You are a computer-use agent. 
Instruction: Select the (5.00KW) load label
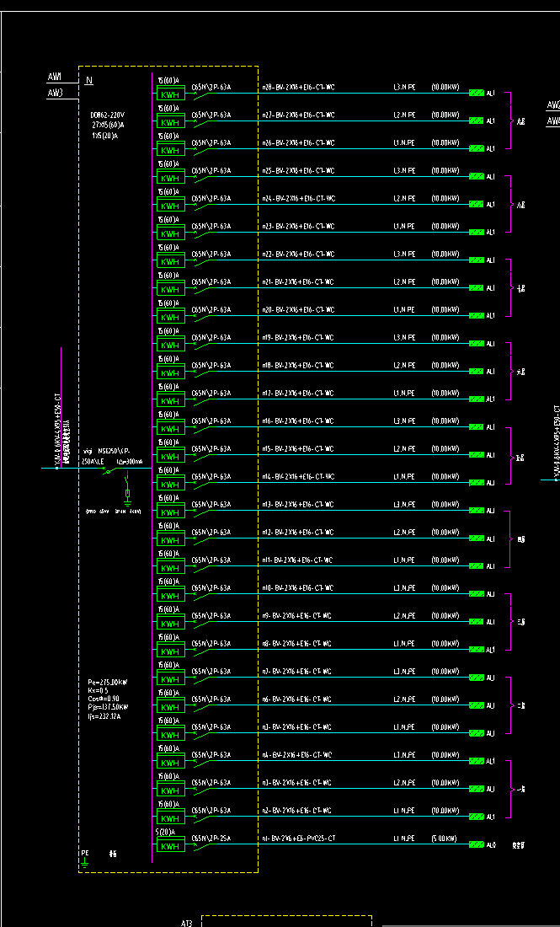[445, 839]
